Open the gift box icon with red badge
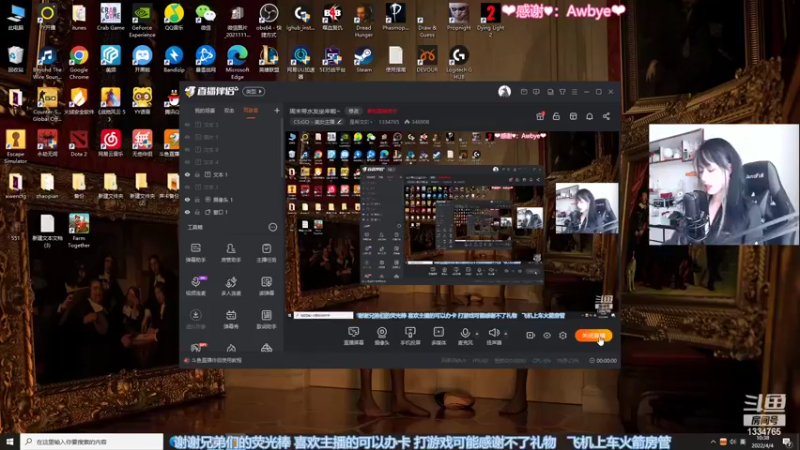This screenshot has width=800, height=450. 540,116
